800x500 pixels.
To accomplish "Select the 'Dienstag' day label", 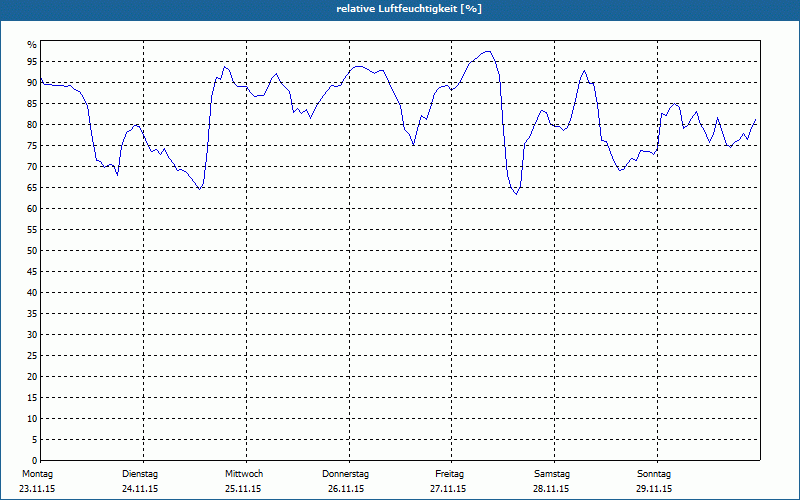I will [140, 474].
